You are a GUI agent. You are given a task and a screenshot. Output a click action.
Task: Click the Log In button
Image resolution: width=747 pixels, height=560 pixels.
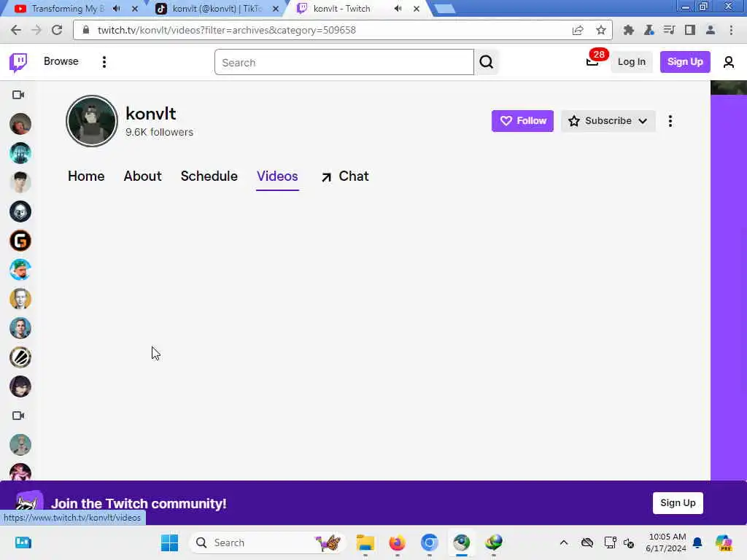click(631, 62)
